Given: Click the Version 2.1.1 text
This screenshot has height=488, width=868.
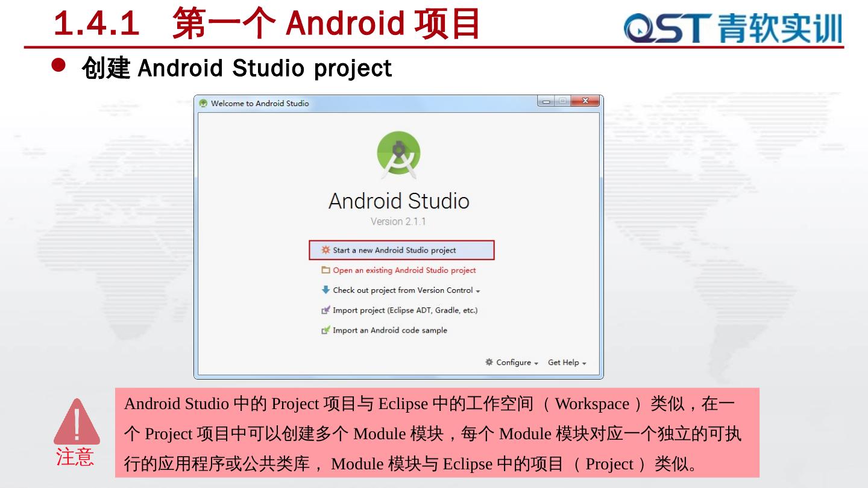Looking at the screenshot, I should point(398,221).
